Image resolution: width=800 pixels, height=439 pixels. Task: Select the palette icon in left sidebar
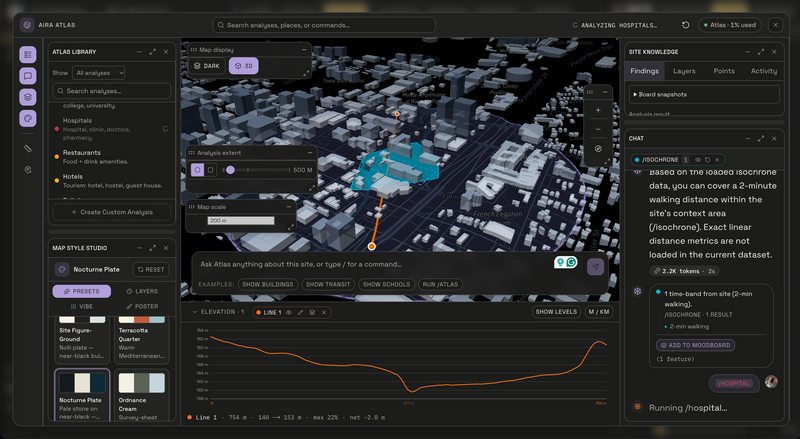[28, 118]
